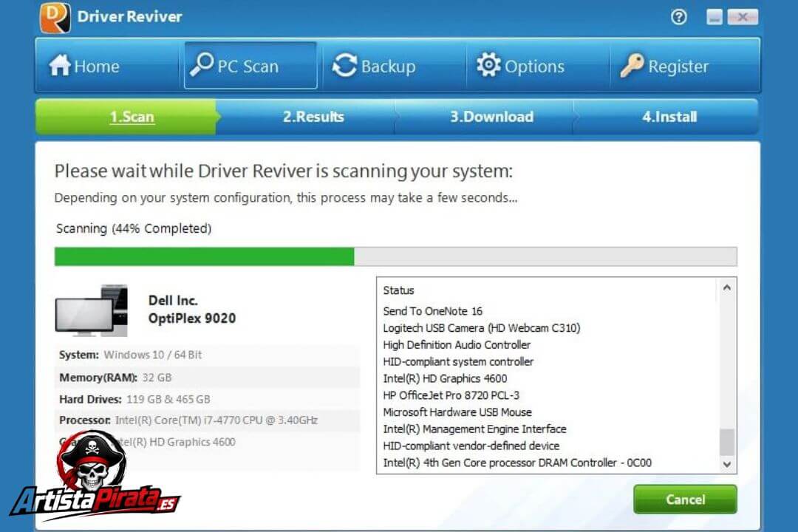The width and height of the screenshot is (798, 532).
Task: Click the Register key icon
Action: coord(632,65)
